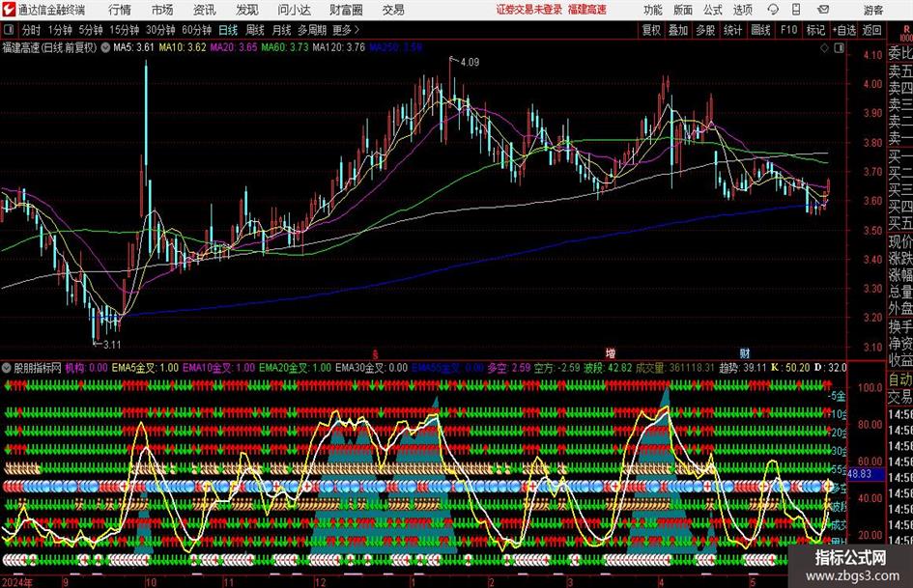Click the 复权 toolbar button
Viewport: 913px width, 588px height.
coord(651,30)
